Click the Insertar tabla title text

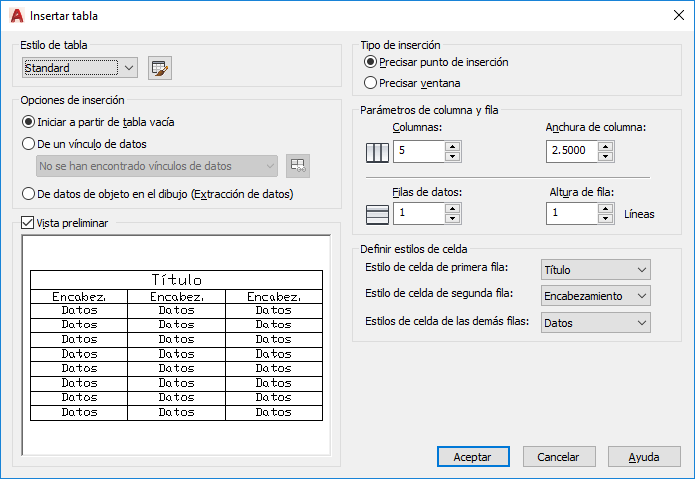pos(64,16)
